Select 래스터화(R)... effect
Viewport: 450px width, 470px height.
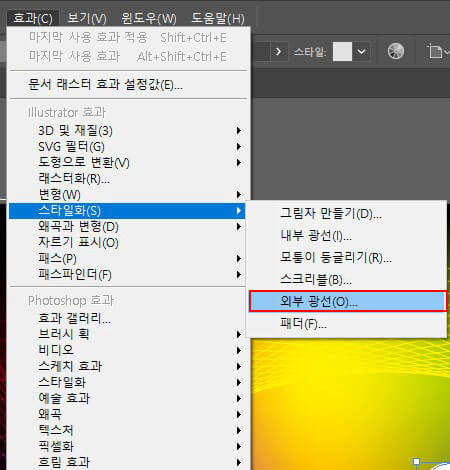pyautogui.click(x=128, y=178)
